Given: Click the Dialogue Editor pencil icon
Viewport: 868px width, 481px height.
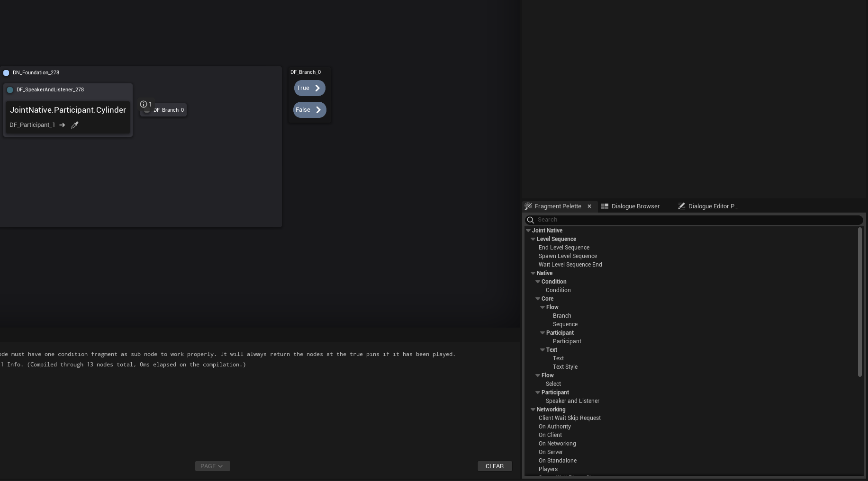Looking at the screenshot, I should pos(681,206).
